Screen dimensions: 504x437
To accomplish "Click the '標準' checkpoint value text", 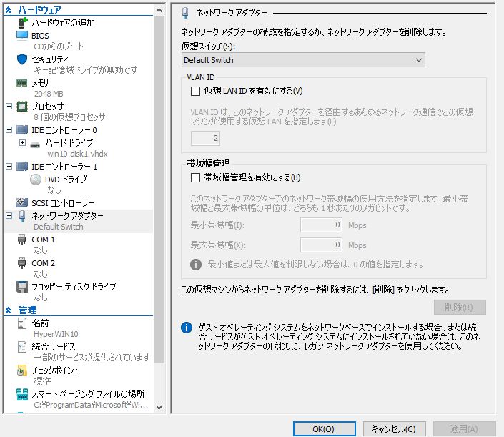I will point(42,381).
